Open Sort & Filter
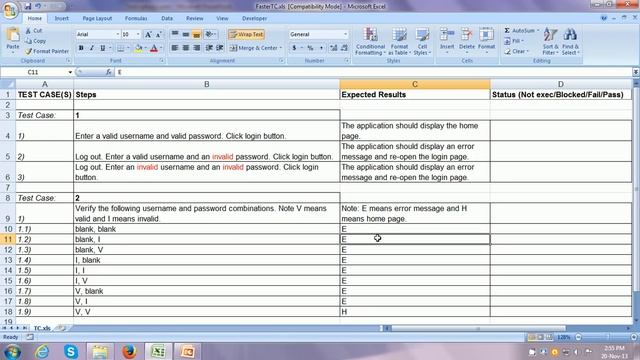640x360 pixels. pos(550,41)
